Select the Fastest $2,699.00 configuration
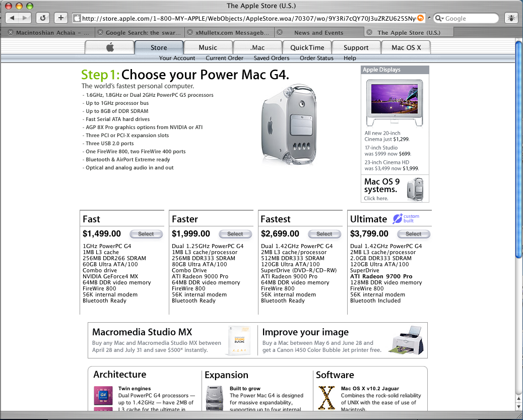The width and height of the screenshot is (523, 420). pos(324,234)
